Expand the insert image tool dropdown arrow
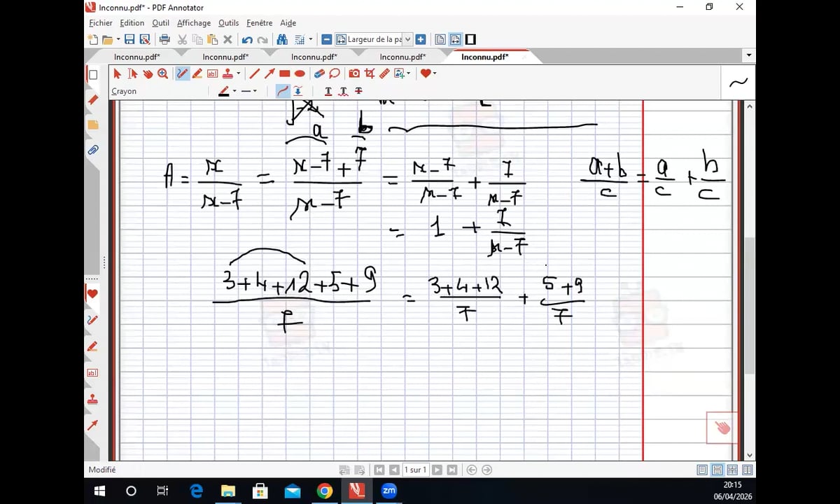Viewport: 840px width, 504px height. (x=409, y=73)
